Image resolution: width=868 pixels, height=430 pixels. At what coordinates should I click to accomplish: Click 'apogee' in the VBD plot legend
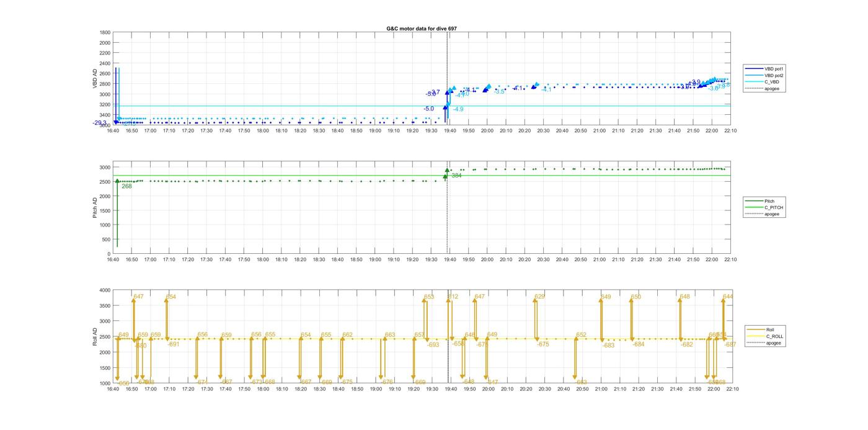coord(763,89)
